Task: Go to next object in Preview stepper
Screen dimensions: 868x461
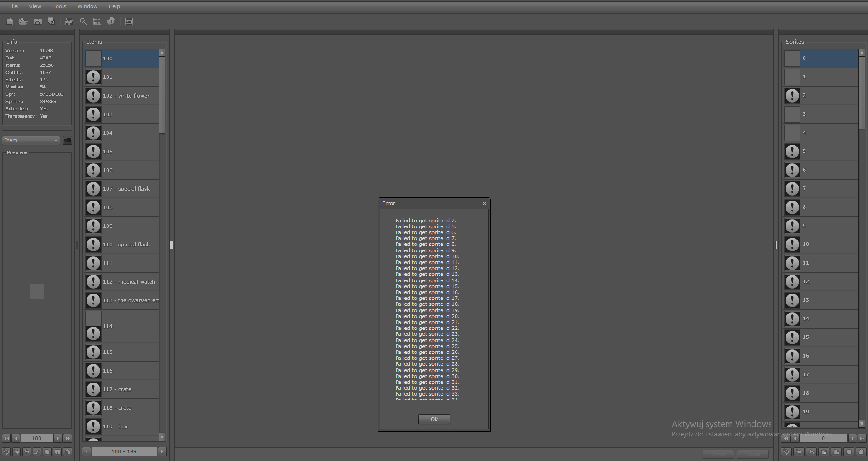Action: (x=58, y=438)
